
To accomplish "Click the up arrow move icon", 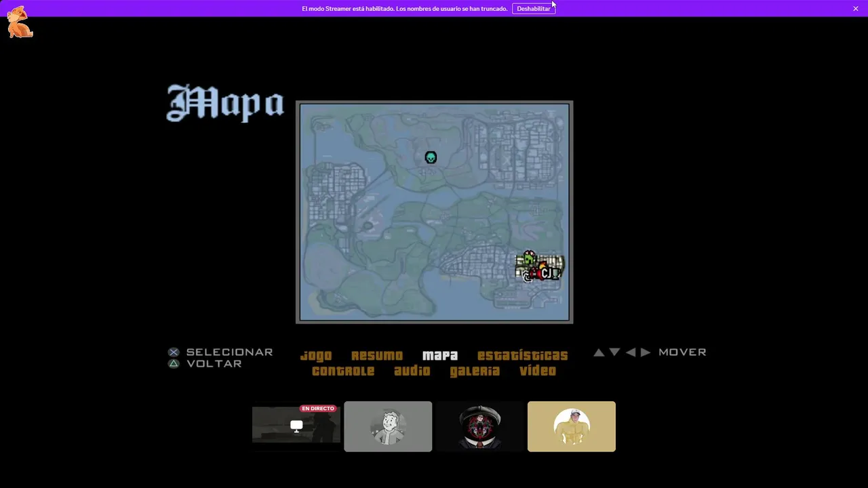I will [x=599, y=352].
